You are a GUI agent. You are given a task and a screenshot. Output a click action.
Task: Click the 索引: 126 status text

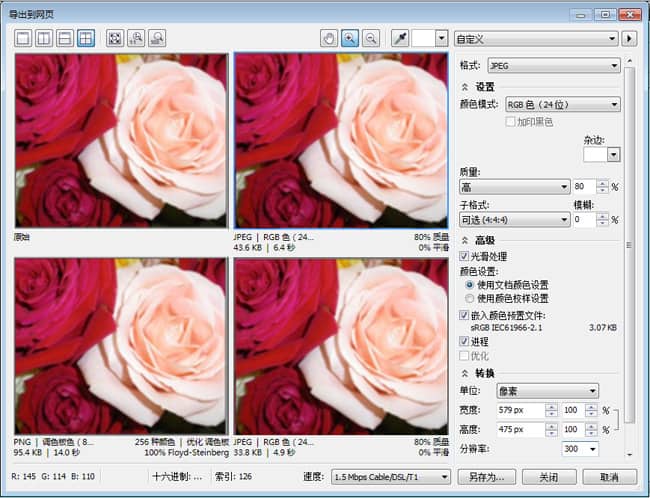click(x=233, y=477)
